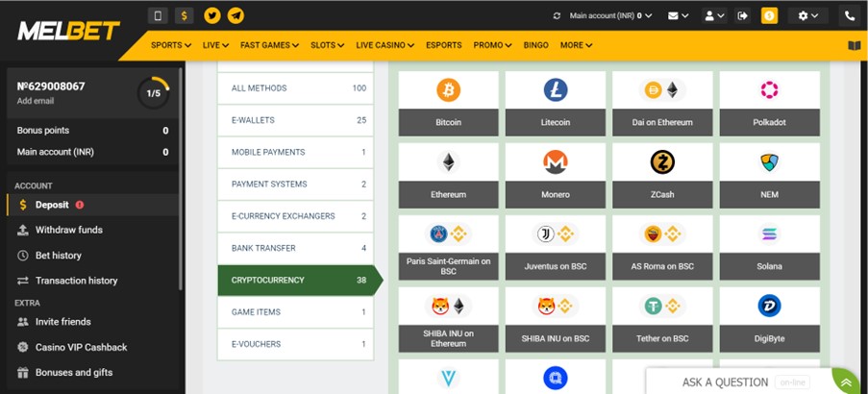Go to the Bingo menu item
The width and height of the screenshot is (868, 394).
click(535, 45)
